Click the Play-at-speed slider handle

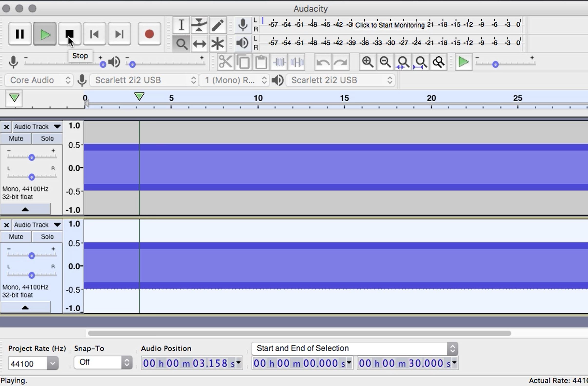pyautogui.click(x=495, y=65)
